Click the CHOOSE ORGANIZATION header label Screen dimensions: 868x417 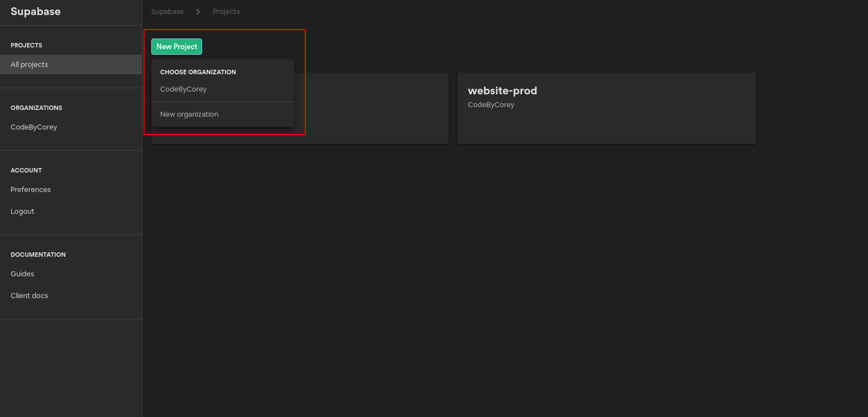point(198,72)
